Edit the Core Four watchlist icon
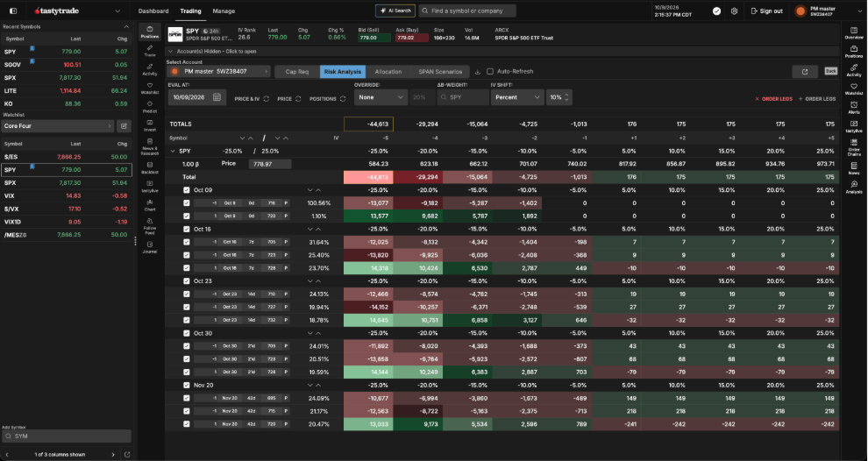Image resolution: width=868 pixels, height=461 pixels. coord(124,126)
